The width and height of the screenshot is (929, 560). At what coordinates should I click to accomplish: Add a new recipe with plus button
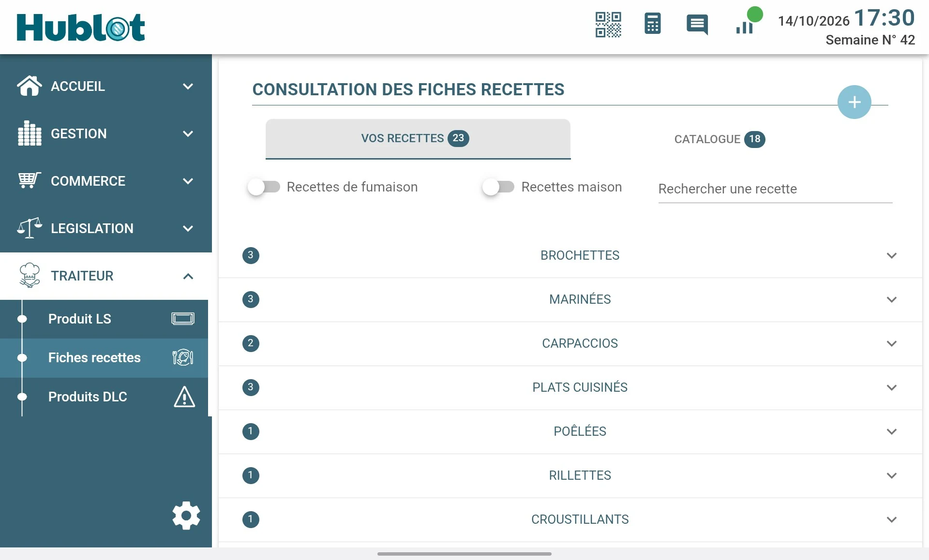click(854, 102)
